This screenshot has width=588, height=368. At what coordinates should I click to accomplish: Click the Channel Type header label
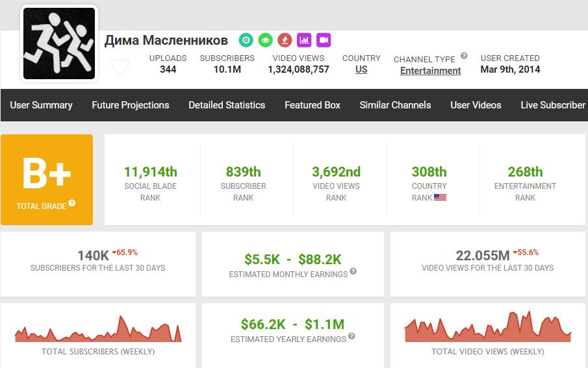tap(424, 59)
